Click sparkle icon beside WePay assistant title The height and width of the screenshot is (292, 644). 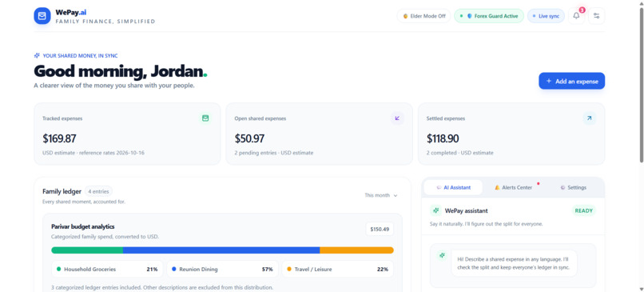pyautogui.click(x=435, y=210)
